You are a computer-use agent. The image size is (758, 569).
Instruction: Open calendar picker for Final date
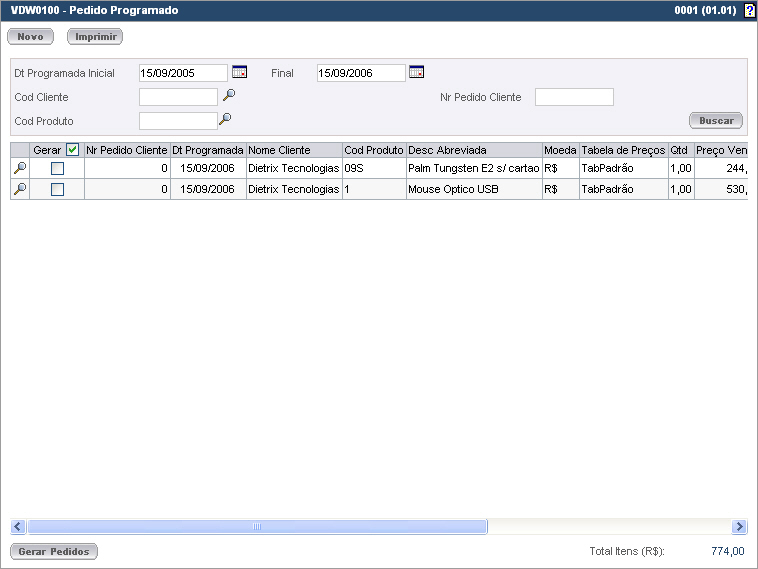click(x=416, y=72)
